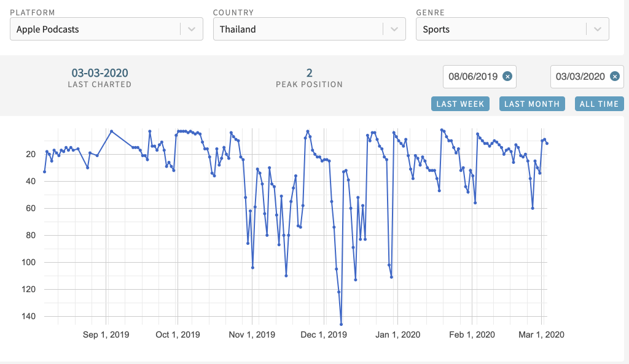629x364 pixels.
Task: Select the first data point on chart
Action: (x=44, y=171)
